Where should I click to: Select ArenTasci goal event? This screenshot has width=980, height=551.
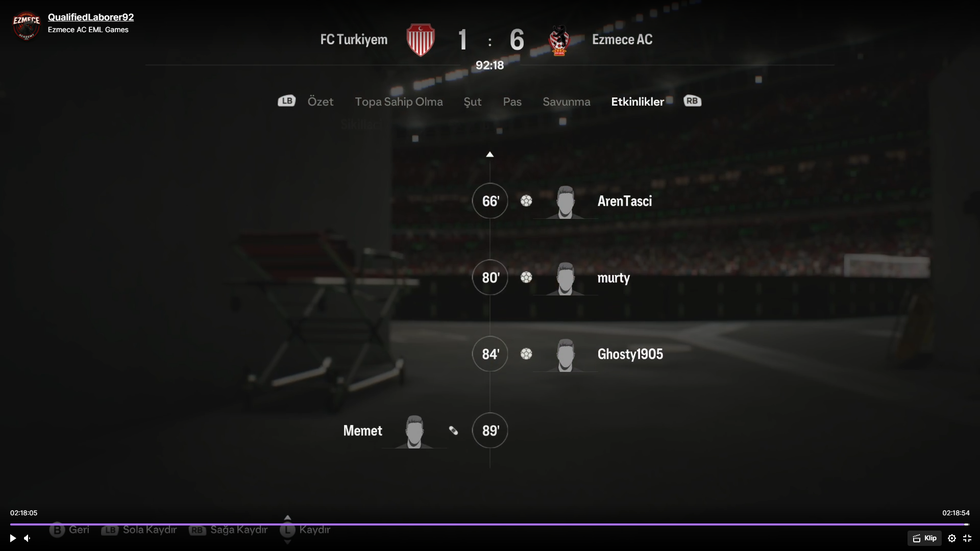point(625,201)
